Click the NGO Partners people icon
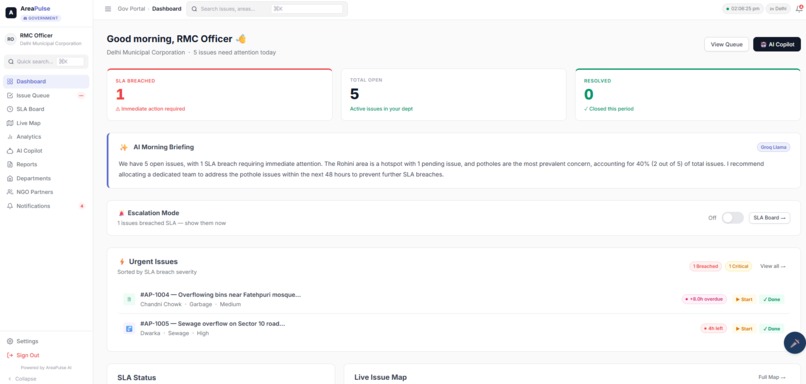 [10, 192]
